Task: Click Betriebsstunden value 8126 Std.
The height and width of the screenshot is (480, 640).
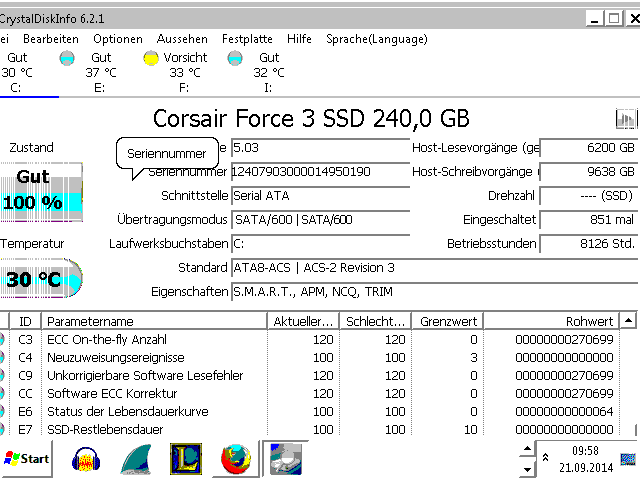Action: click(x=588, y=244)
